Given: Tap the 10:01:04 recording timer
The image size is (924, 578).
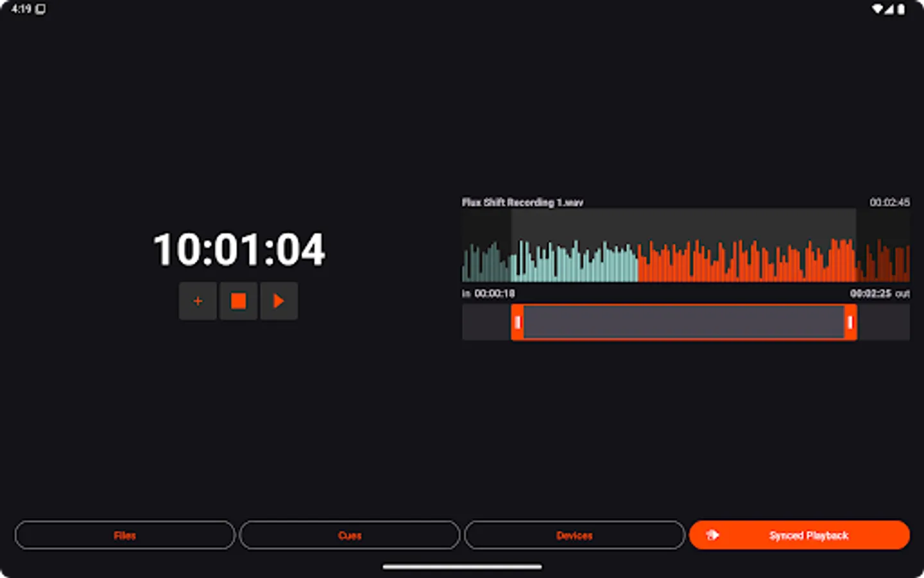Looking at the screenshot, I should [239, 250].
